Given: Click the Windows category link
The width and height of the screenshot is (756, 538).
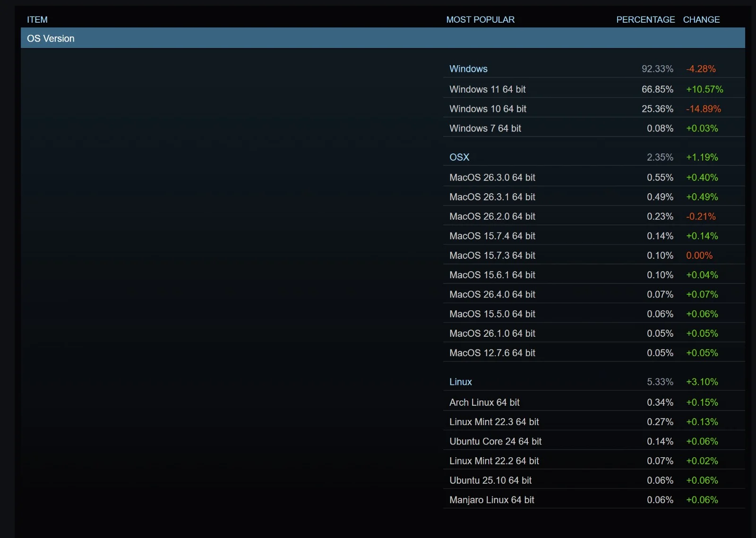Looking at the screenshot, I should point(468,69).
